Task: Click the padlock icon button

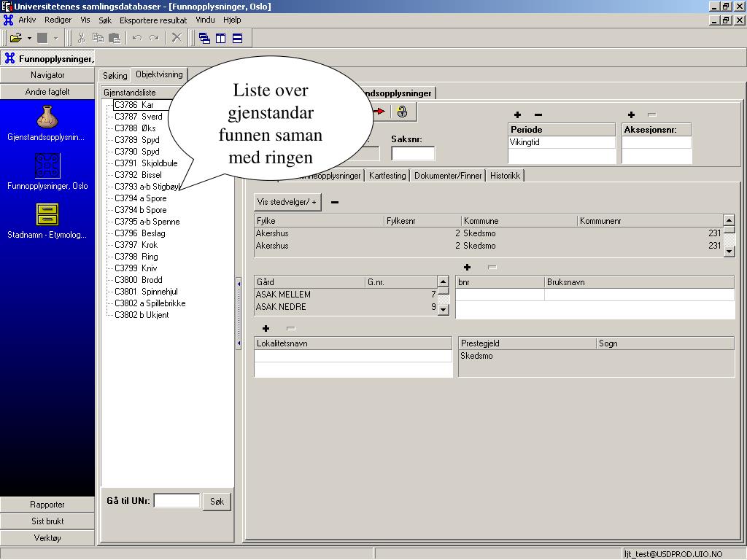Action: pos(402,112)
